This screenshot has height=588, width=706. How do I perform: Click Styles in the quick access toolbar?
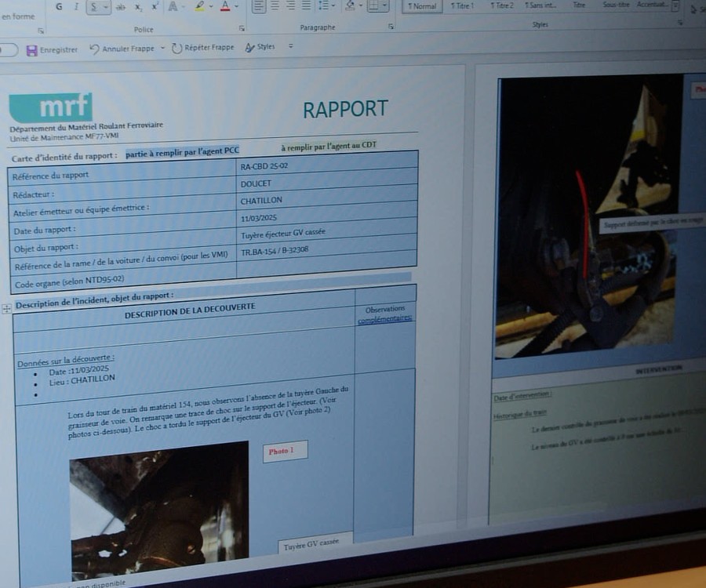tap(260, 47)
